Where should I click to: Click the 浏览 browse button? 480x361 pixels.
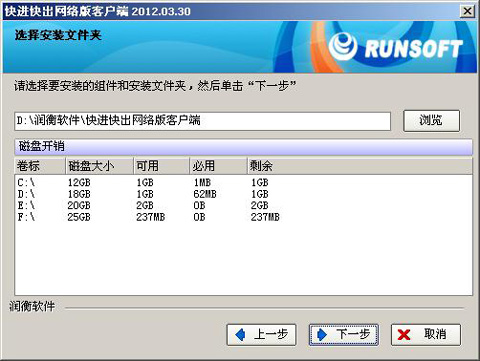(431, 121)
